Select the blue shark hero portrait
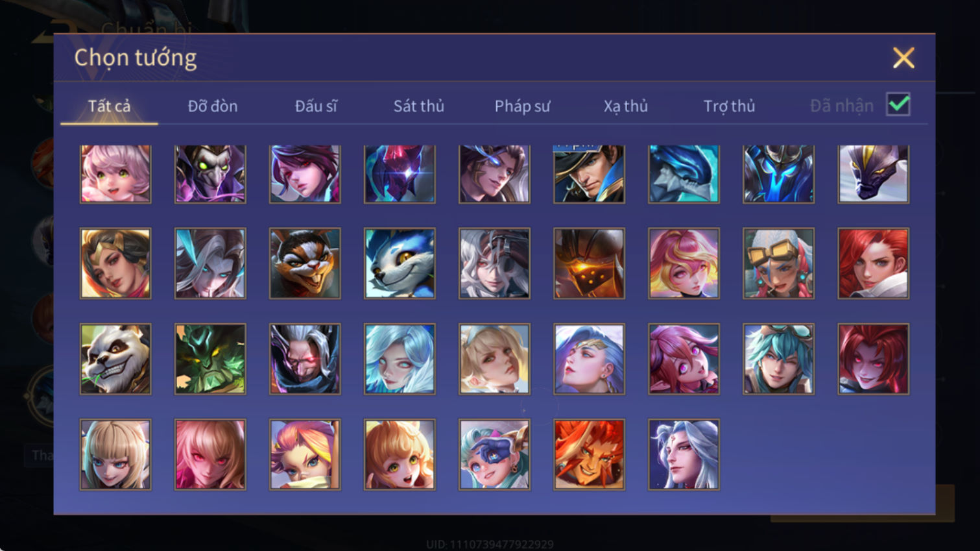The height and width of the screenshot is (551, 980). tap(684, 174)
